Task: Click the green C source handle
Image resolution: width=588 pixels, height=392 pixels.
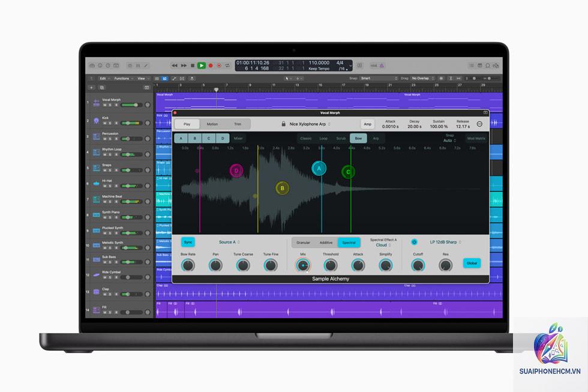Action: pyautogui.click(x=348, y=172)
